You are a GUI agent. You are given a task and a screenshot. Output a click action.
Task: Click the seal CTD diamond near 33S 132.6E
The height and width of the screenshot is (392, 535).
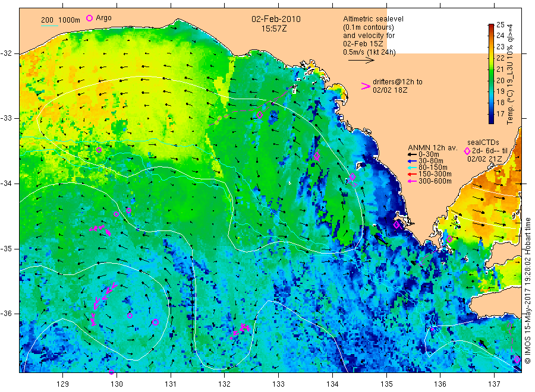tap(260, 115)
